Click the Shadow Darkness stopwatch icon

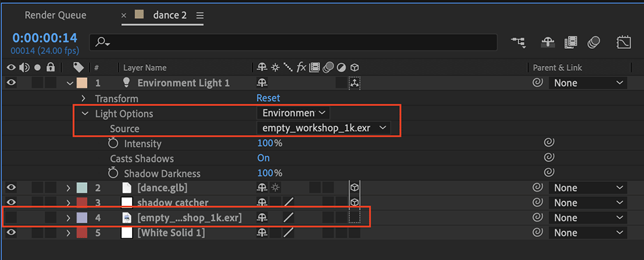coord(113,173)
